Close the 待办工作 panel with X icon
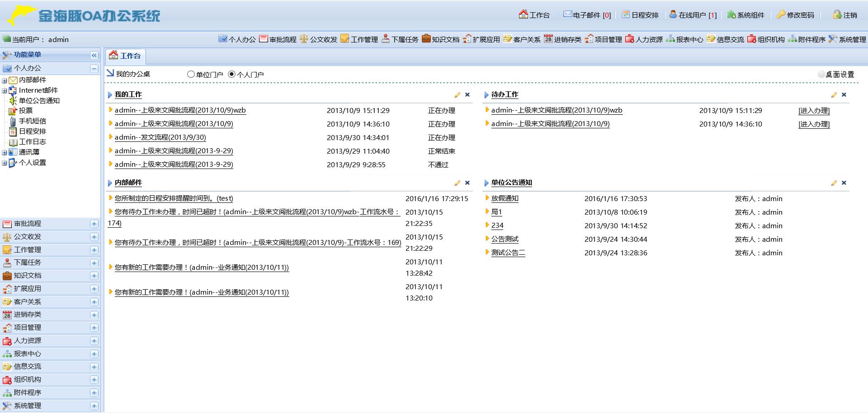 tap(844, 95)
